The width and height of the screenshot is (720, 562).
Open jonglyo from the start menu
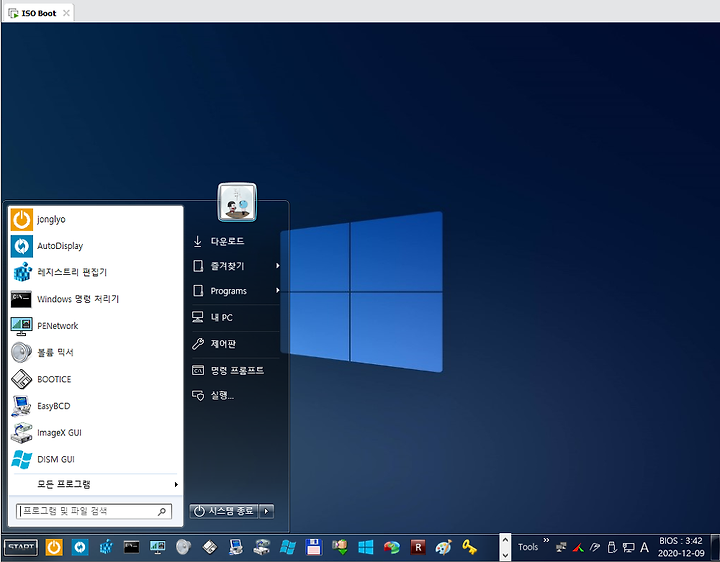pyautogui.click(x=96, y=219)
